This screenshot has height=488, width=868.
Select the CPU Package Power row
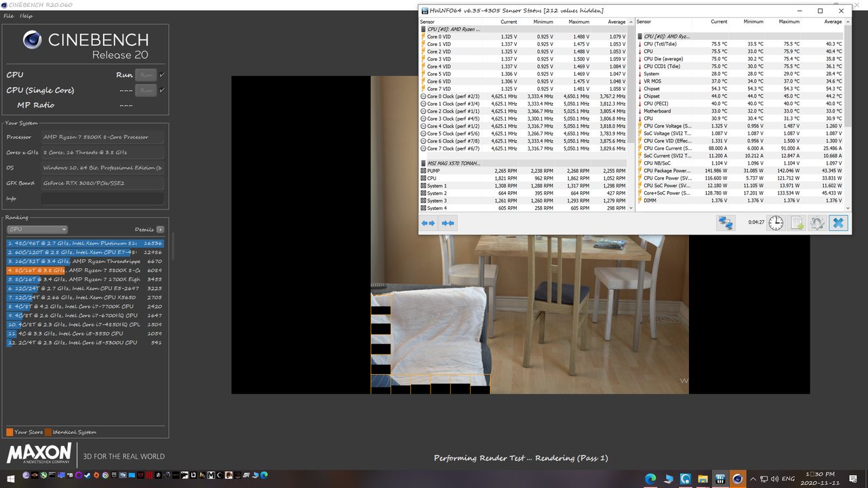coord(741,171)
